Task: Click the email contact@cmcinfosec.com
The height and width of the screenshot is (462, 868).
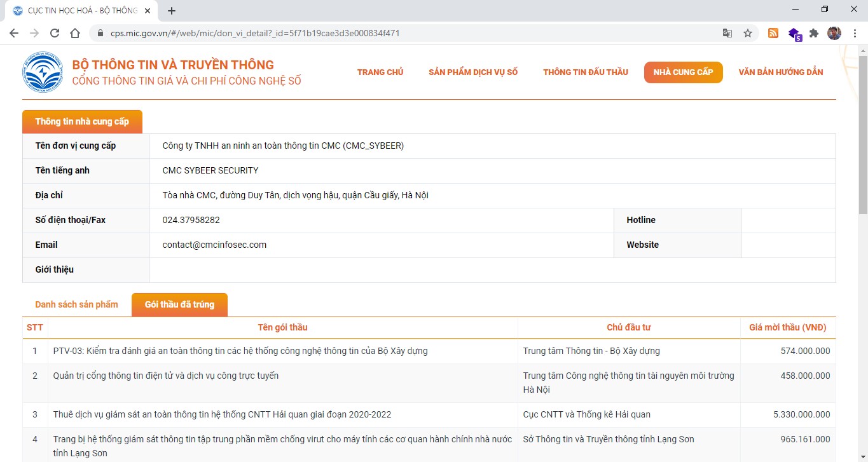Action: (214, 245)
